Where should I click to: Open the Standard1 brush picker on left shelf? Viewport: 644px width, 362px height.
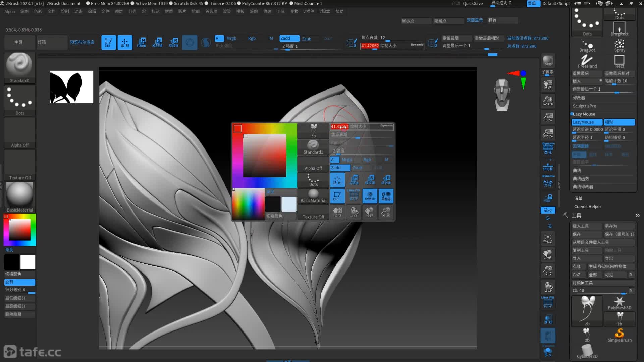click(19, 67)
